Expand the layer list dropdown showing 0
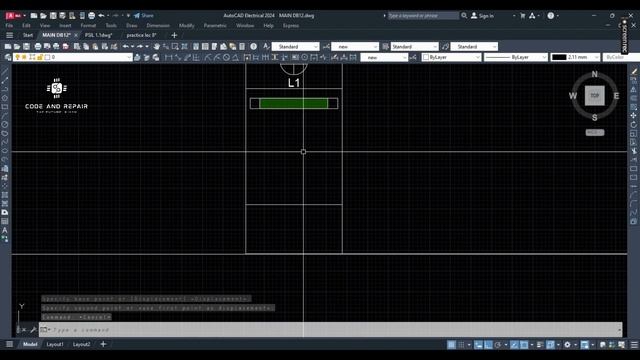640x360 pixels. pos(129,57)
